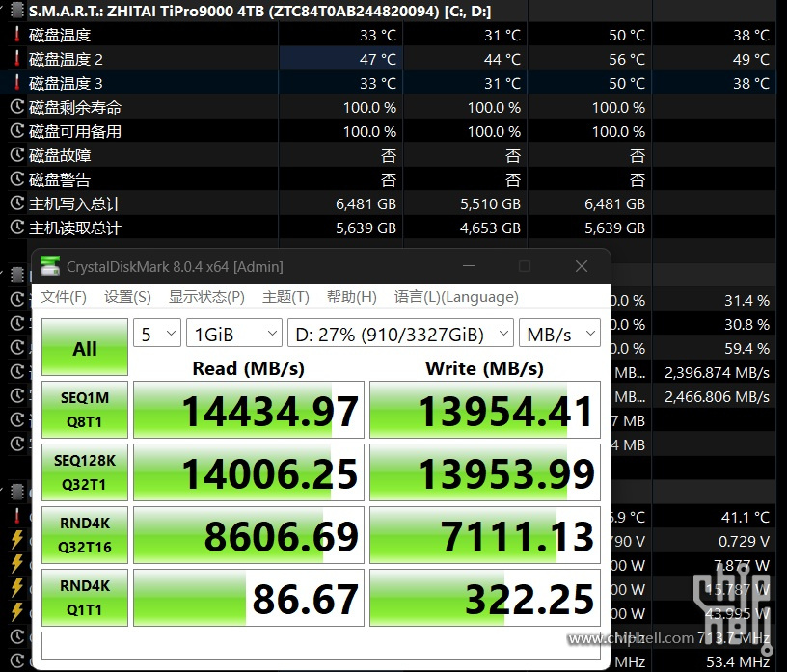Screen dimensions: 787x672
Task: Click the CrystalDiskMark app icon in title bar
Action: (x=50, y=266)
